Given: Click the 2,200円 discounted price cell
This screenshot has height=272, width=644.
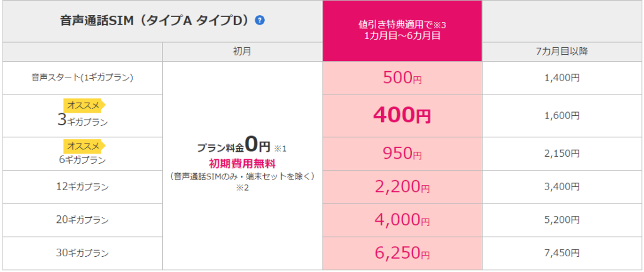Looking at the screenshot, I should (402, 187).
